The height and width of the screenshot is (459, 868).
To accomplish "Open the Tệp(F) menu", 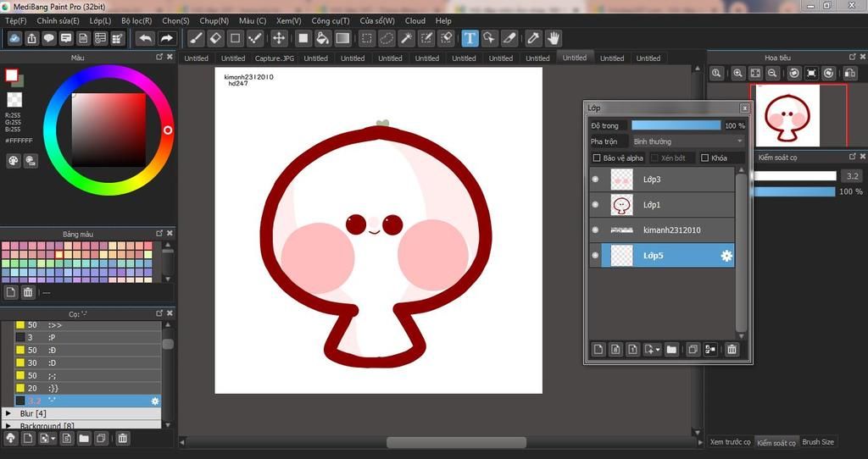I will (15, 20).
